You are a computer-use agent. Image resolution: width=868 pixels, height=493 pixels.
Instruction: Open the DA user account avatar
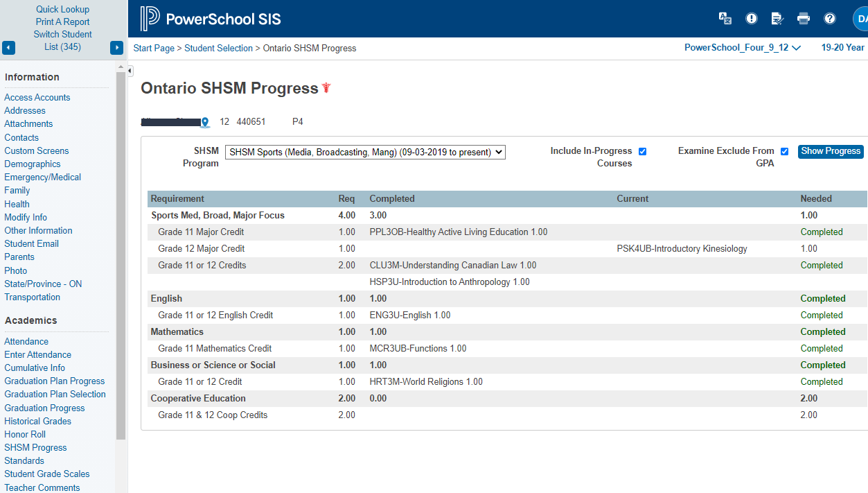[x=861, y=19]
